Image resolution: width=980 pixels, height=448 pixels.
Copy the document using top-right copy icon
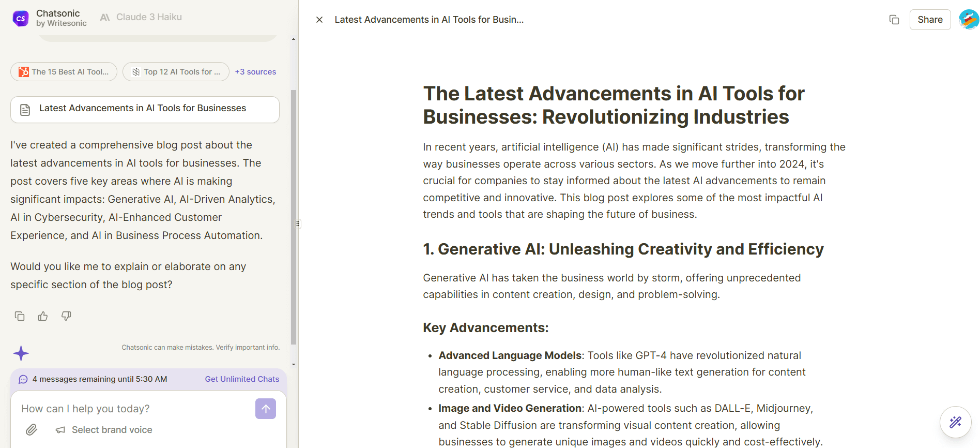tap(894, 20)
